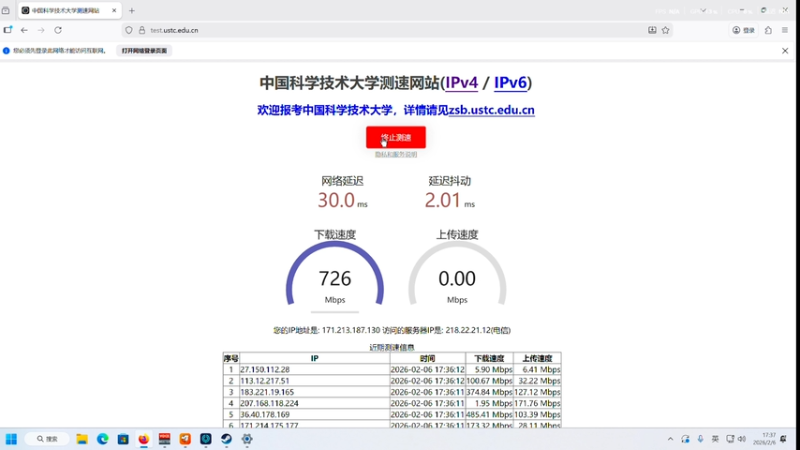
Task: Open the dark teal round app on taskbar
Action: coord(206,439)
